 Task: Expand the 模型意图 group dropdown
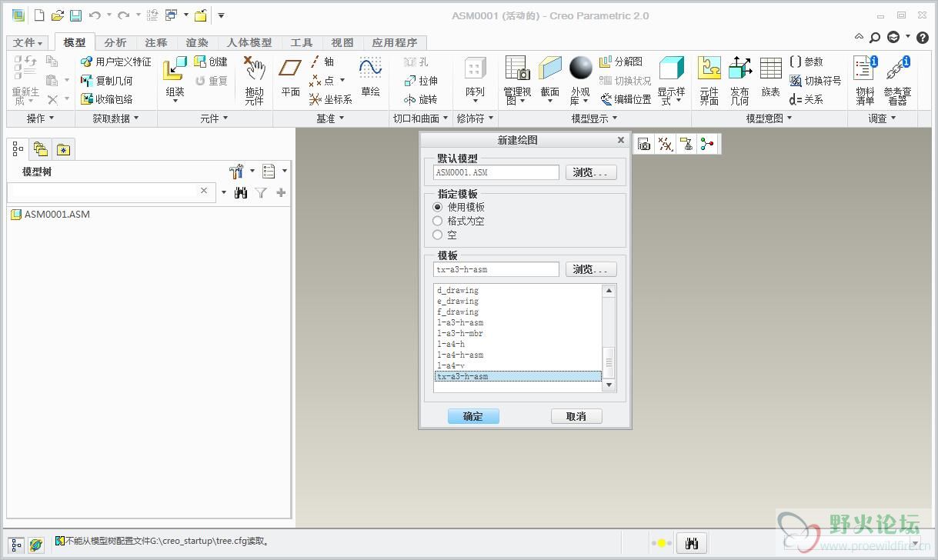click(x=769, y=118)
